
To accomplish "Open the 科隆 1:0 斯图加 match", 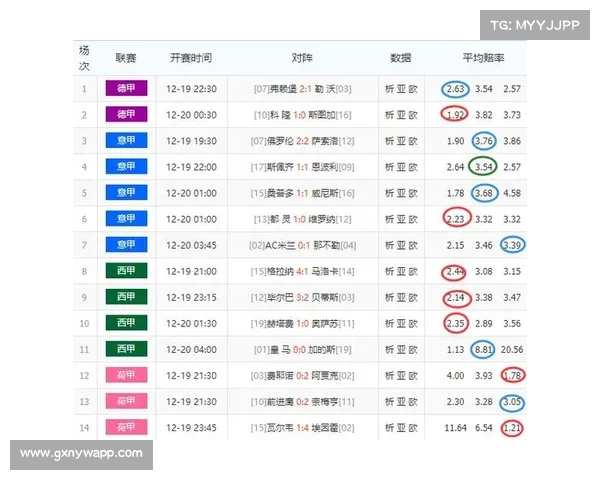I will pyautogui.click(x=302, y=115).
